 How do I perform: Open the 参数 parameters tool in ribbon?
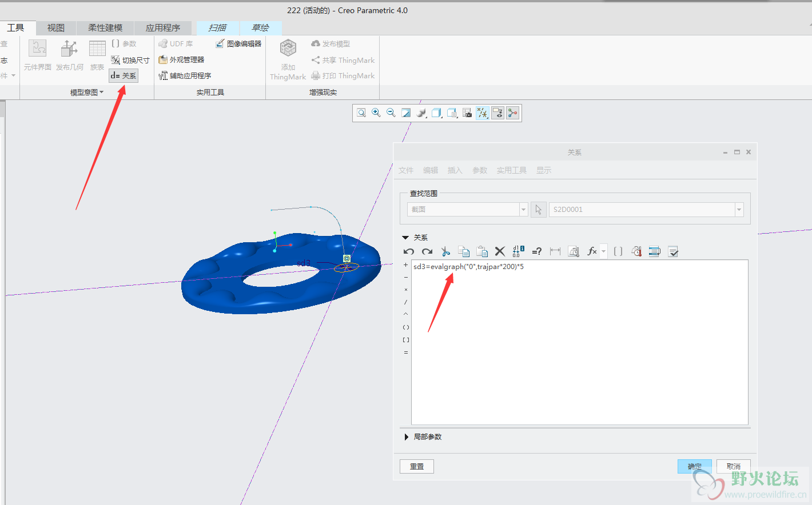click(x=124, y=43)
